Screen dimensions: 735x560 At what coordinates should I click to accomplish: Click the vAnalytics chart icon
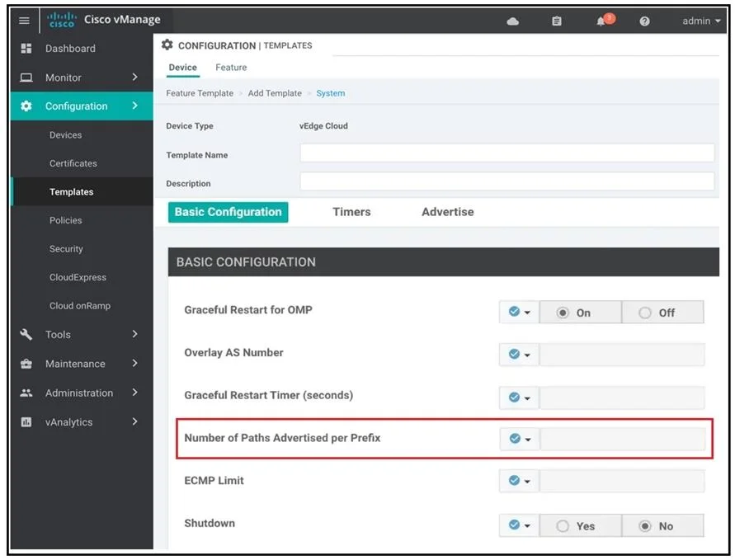tap(26, 422)
